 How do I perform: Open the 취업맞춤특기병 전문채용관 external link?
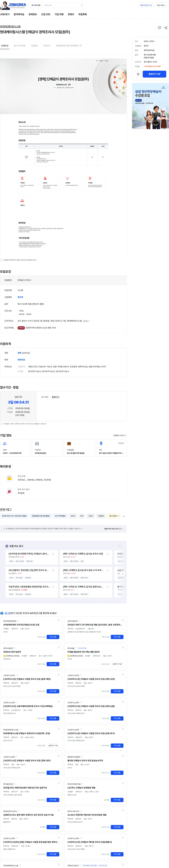tap(69, 46)
